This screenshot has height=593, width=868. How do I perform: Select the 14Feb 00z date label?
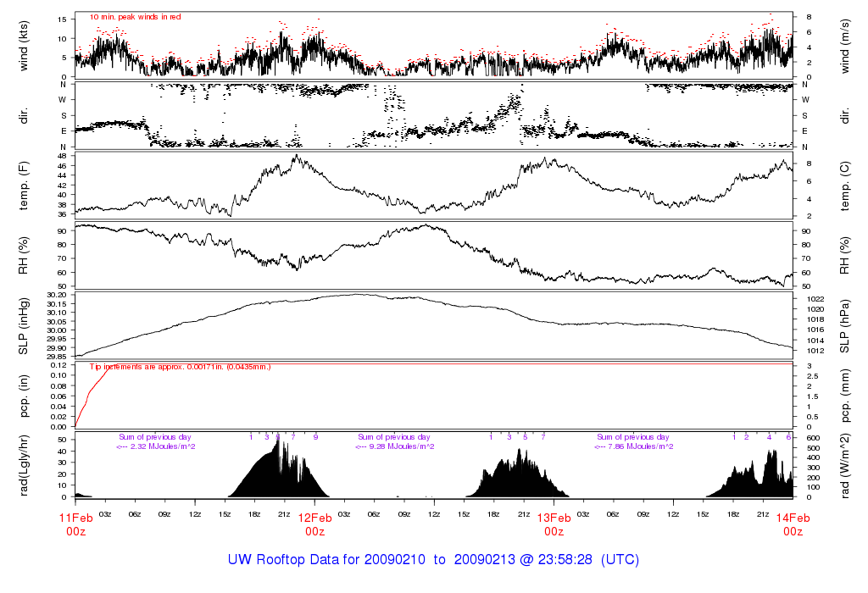793,524
